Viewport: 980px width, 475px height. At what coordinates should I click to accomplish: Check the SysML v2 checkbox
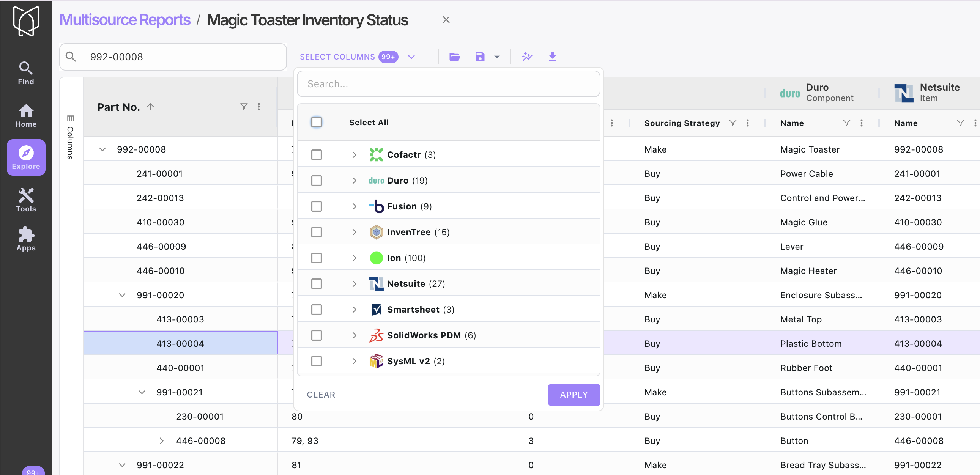coord(316,361)
